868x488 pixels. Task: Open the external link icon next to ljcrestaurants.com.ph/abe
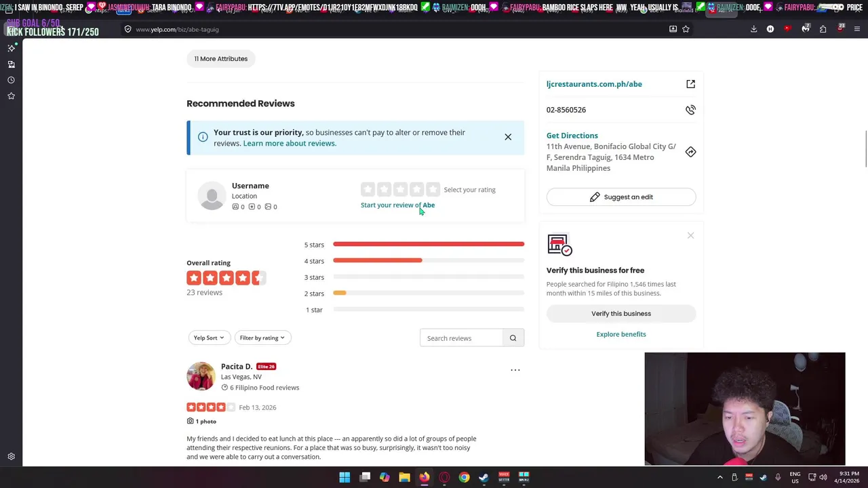[x=690, y=84]
